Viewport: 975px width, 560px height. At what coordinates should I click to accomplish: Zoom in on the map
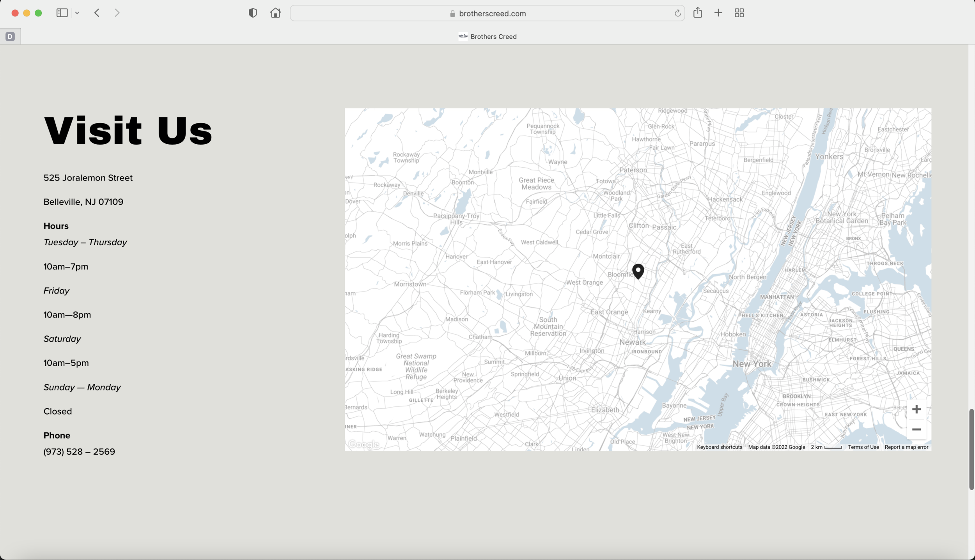(x=916, y=409)
